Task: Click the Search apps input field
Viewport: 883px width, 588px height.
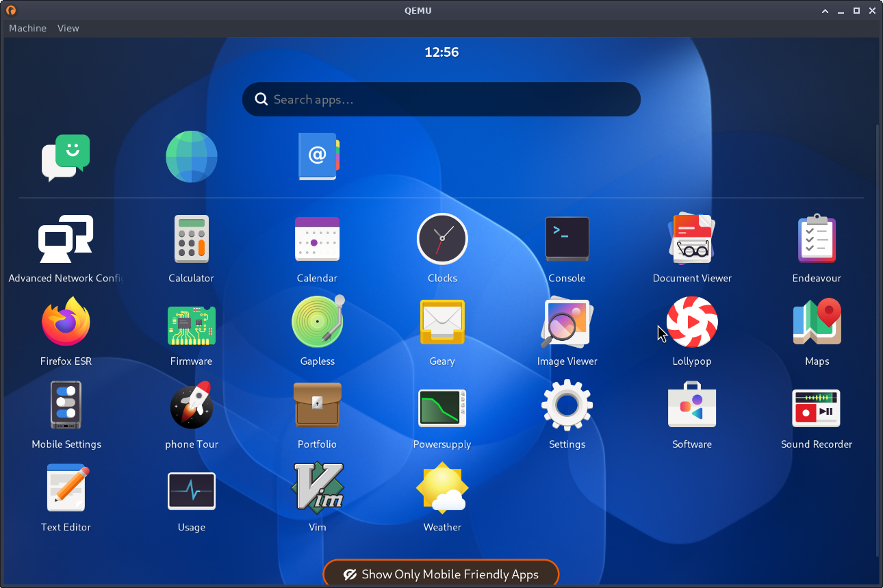Action: pyautogui.click(x=441, y=99)
